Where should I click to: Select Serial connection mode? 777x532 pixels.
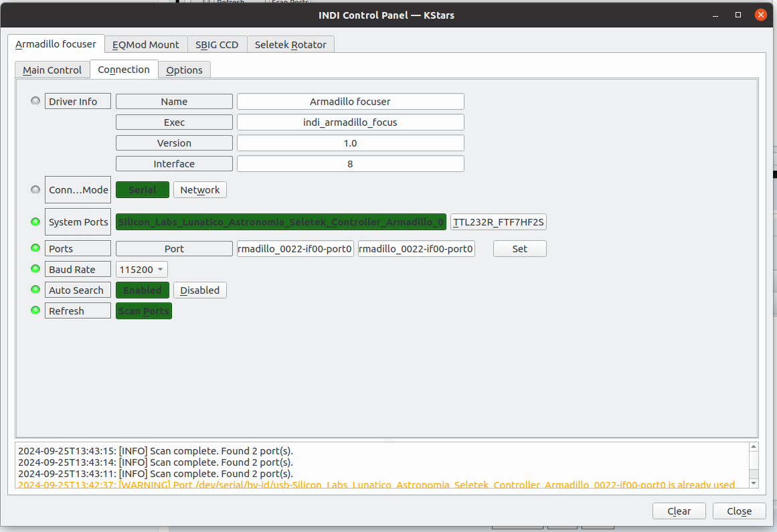[x=143, y=190]
